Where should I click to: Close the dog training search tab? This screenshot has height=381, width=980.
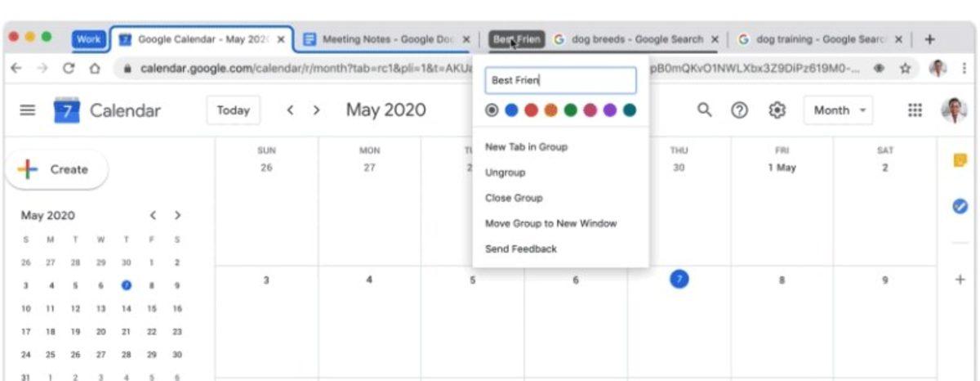tap(898, 39)
